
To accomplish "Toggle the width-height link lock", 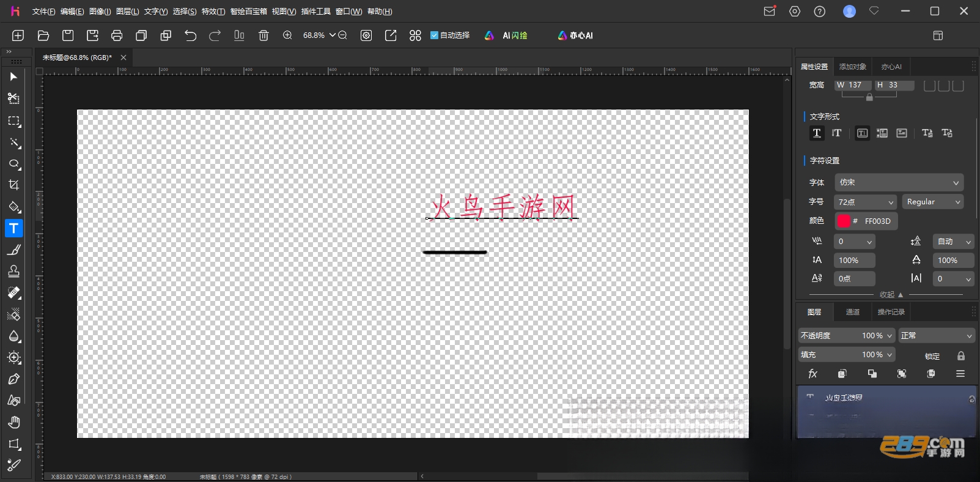I will 869,97.
